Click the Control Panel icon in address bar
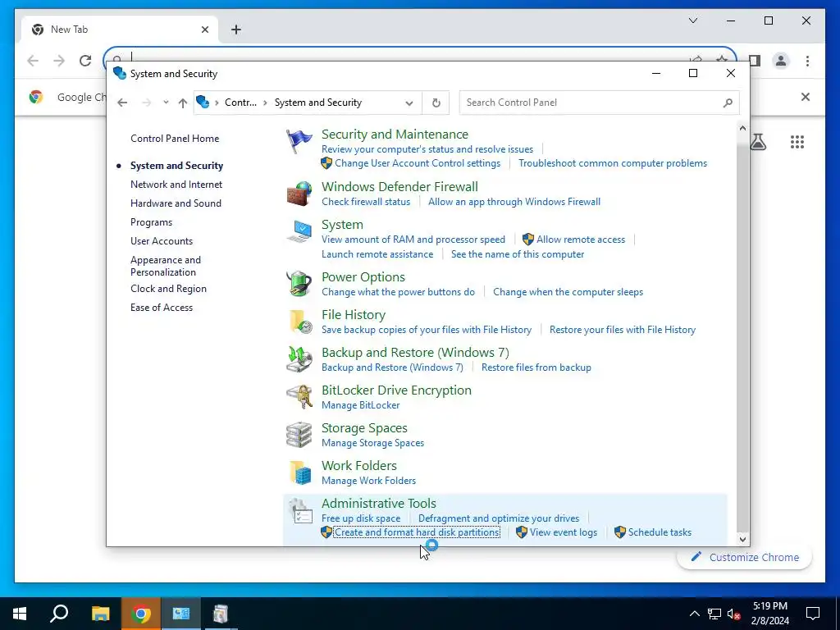The image size is (840, 630). coord(203,102)
